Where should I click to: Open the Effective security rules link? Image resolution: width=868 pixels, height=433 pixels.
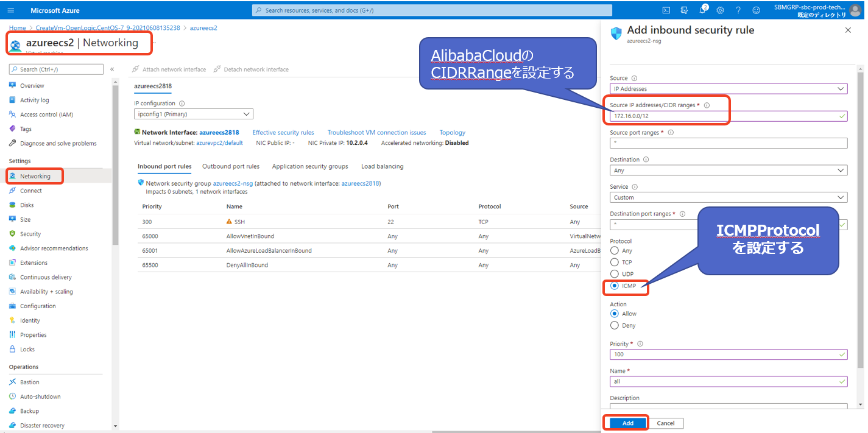(x=283, y=132)
